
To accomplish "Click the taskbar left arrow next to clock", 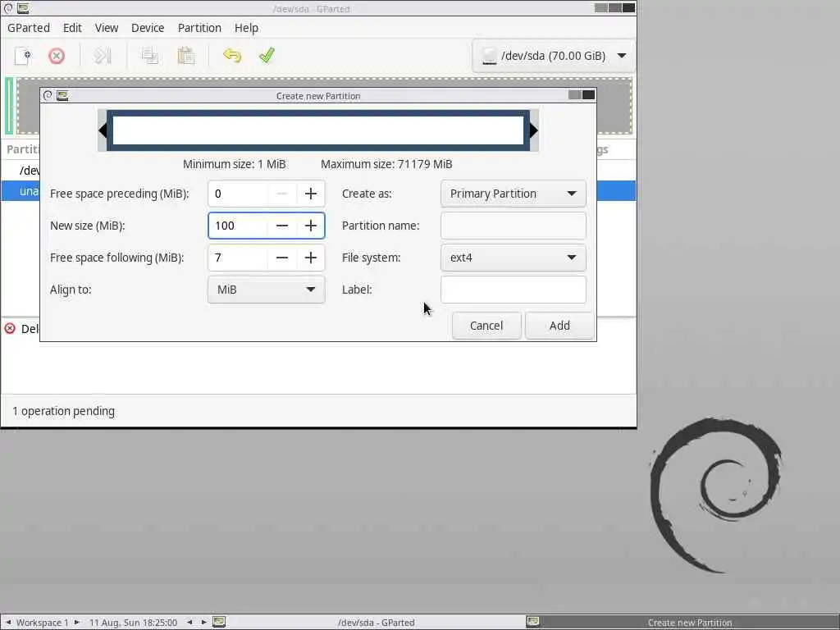I will (x=189, y=622).
